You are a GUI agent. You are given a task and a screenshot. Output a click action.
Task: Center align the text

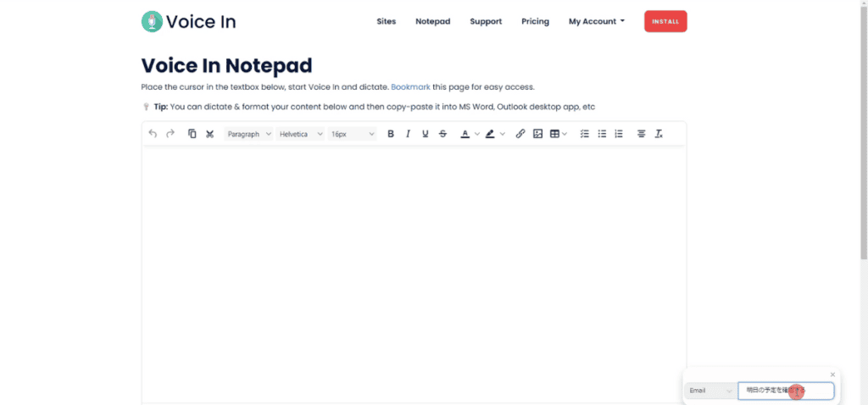click(641, 133)
